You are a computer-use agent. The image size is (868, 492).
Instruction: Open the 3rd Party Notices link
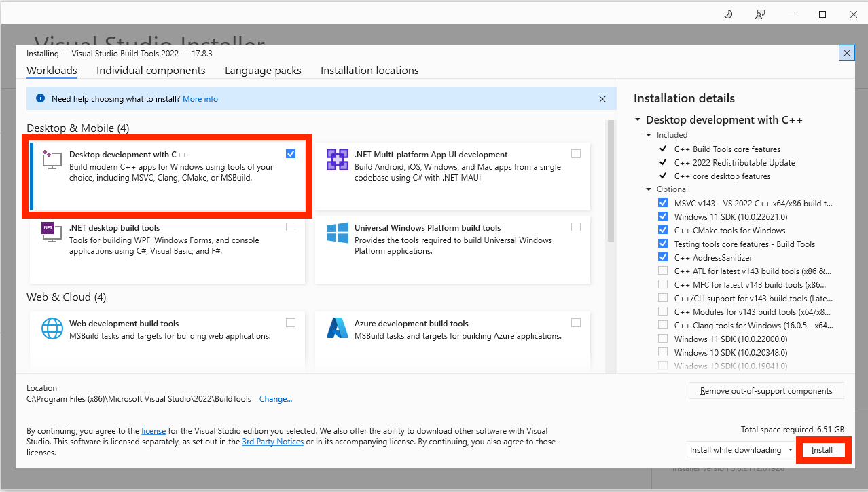pyautogui.click(x=273, y=442)
